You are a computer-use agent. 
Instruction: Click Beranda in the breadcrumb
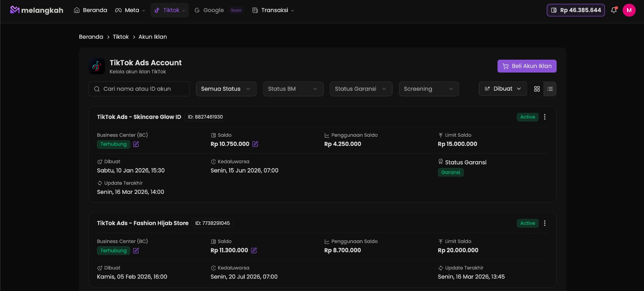[91, 37]
